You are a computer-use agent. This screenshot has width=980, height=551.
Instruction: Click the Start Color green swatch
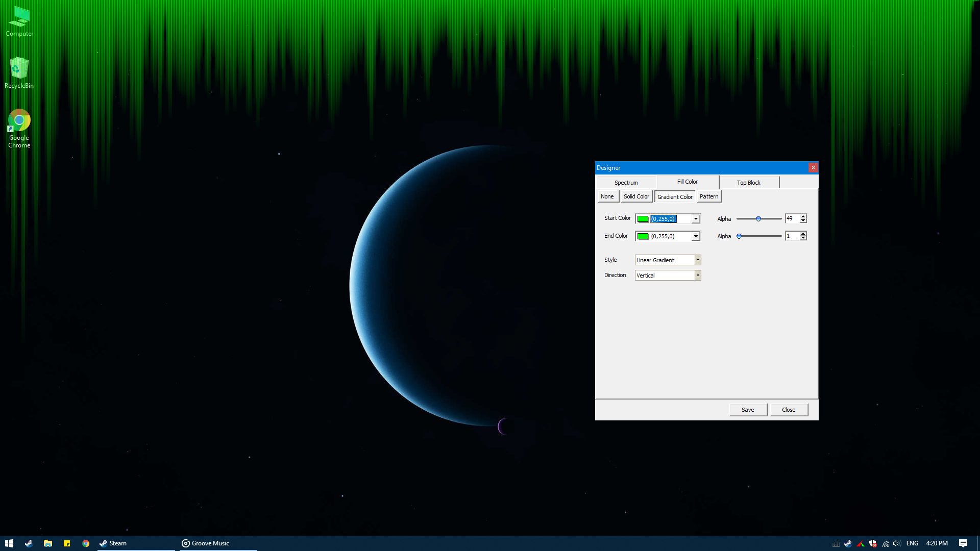(643, 217)
